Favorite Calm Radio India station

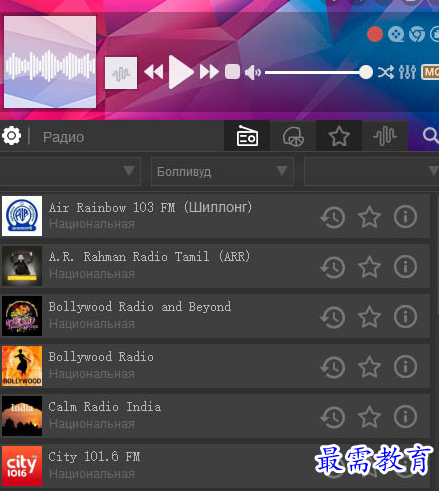click(369, 417)
